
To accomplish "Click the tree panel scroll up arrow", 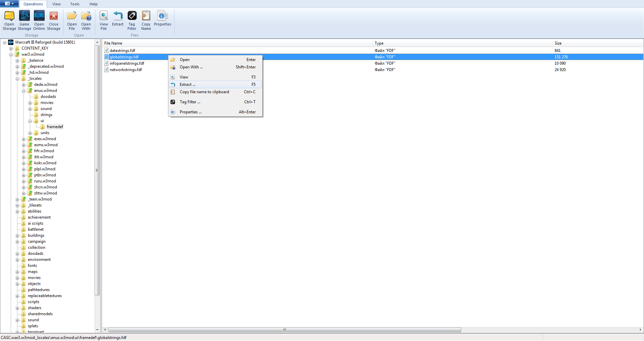I will tap(97, 42).
